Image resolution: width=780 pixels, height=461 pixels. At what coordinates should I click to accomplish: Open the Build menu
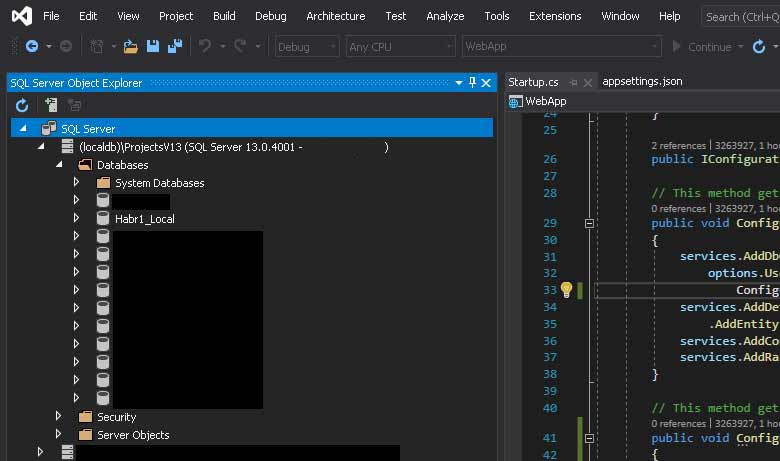click(224, 16)
